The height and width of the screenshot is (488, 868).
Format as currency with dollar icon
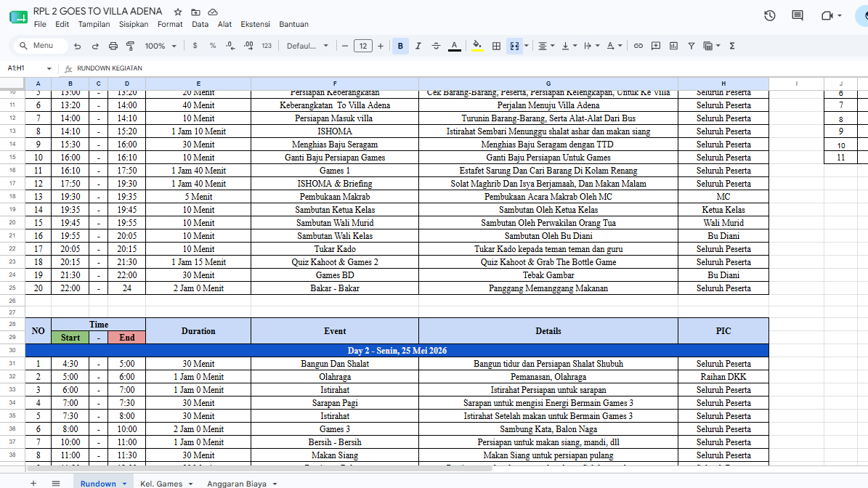pyautogui.click(x=195, y=46)
